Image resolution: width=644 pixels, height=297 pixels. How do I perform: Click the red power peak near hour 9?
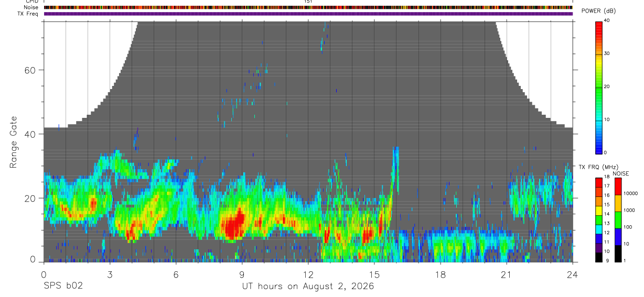click(x=234, y=224)
